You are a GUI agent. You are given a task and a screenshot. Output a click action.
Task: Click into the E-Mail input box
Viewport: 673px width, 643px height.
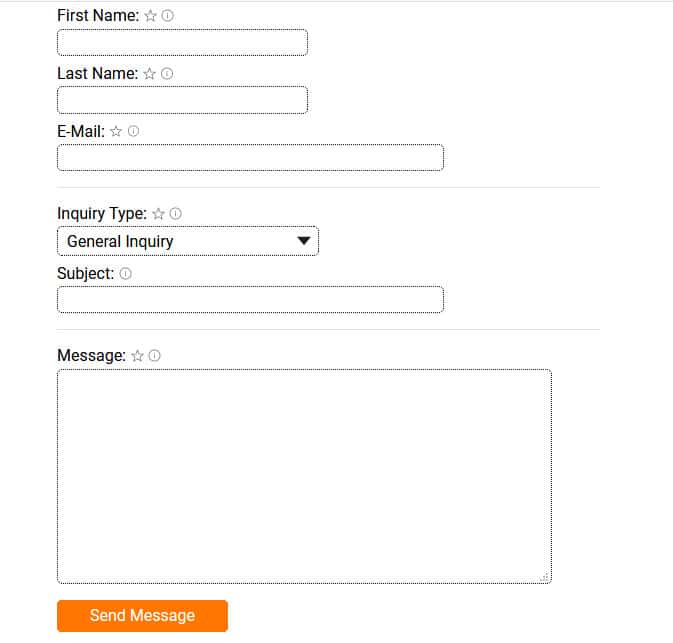pyautogui.click(x=250, y=158)
